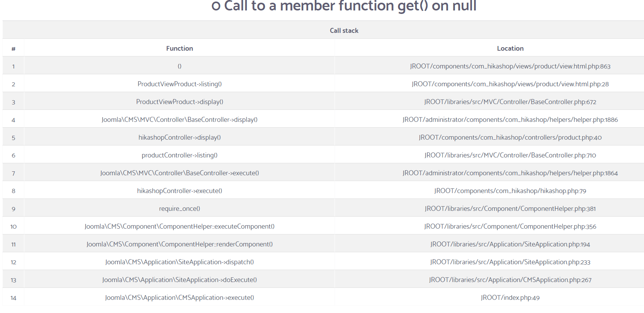
Task: Select the ProductViewProduct->display() function cell
Action: (x=179, y=102)
